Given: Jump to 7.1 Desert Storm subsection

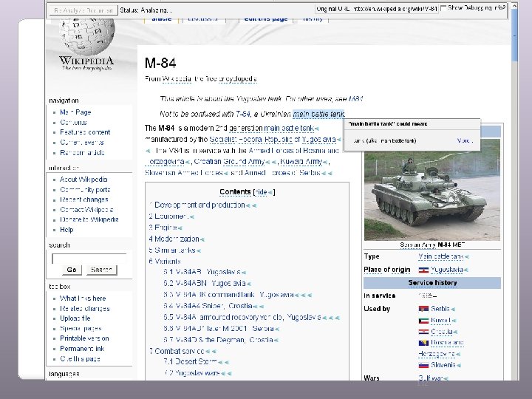Looking at the screenshot, I should point(191,362).
